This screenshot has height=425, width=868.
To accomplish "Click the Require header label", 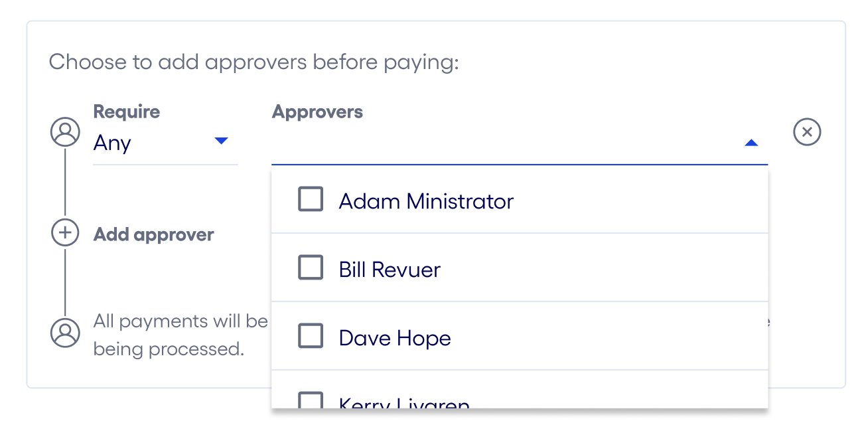I will [126, 112].
